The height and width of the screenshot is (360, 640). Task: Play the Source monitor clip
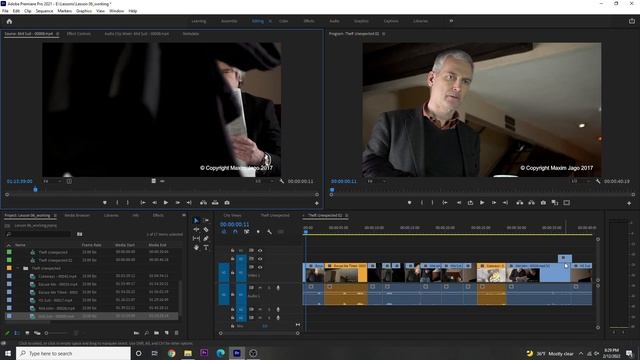[x=166, y=202]
